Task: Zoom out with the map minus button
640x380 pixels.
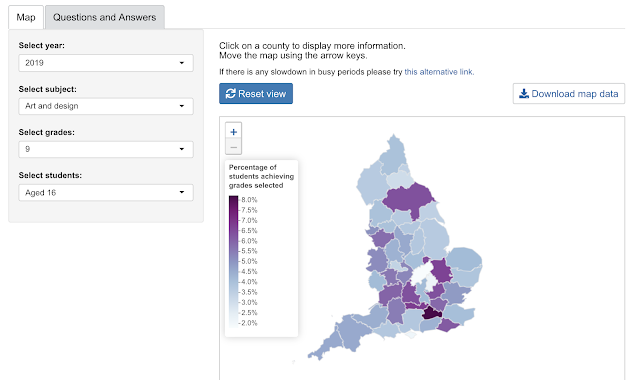Action: tap(233, 147)
